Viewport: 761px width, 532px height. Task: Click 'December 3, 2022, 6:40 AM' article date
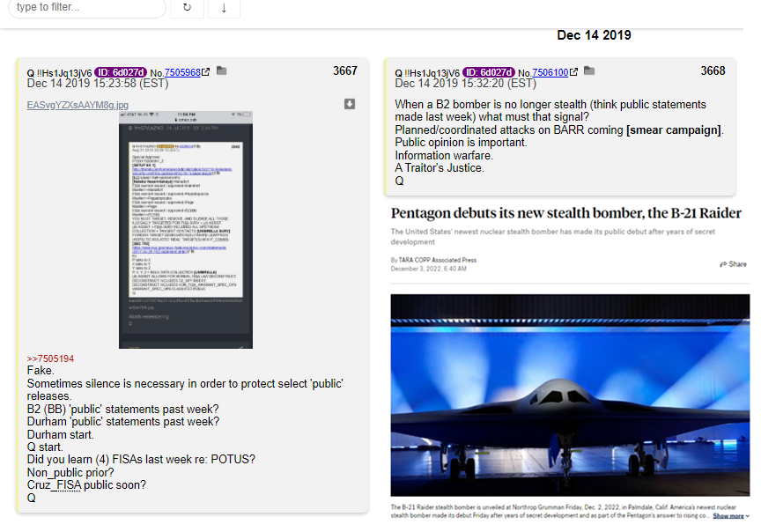[429, 269]
